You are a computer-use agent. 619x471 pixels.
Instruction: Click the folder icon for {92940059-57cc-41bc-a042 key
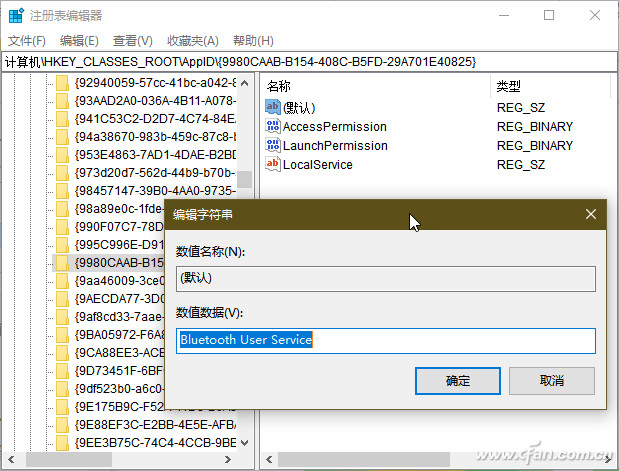(62, 83)
